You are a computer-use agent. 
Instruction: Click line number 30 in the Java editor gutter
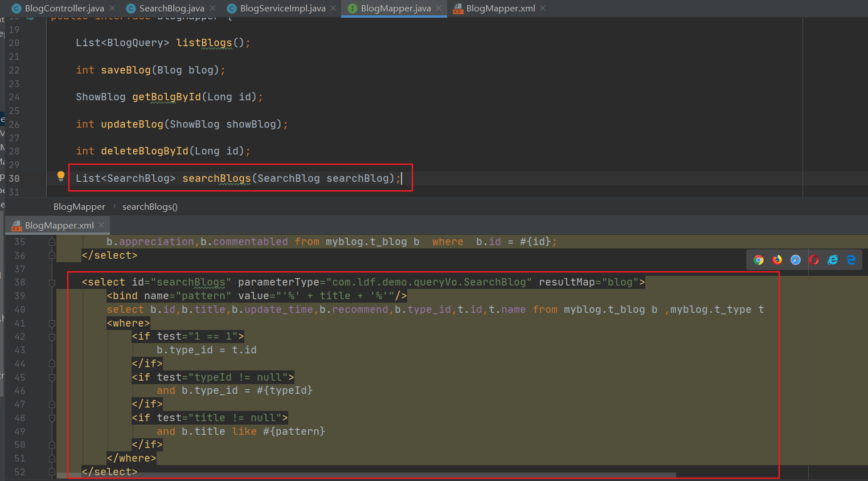point(14,178)
